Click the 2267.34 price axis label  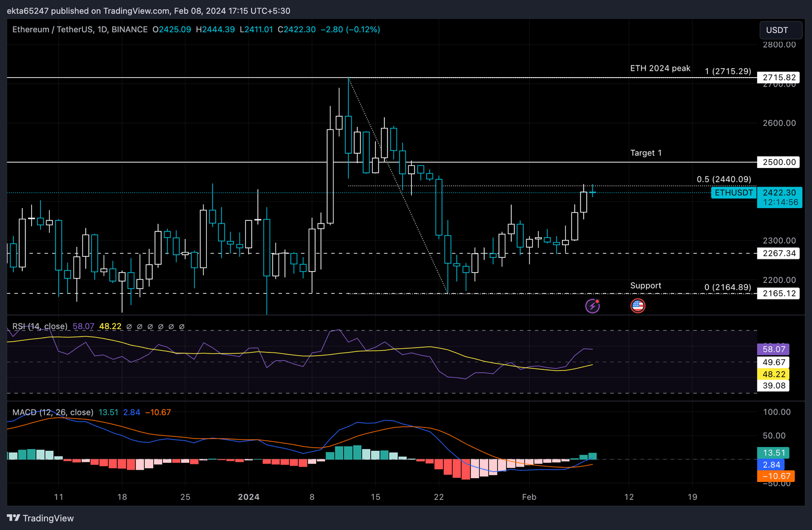(779, 253)
